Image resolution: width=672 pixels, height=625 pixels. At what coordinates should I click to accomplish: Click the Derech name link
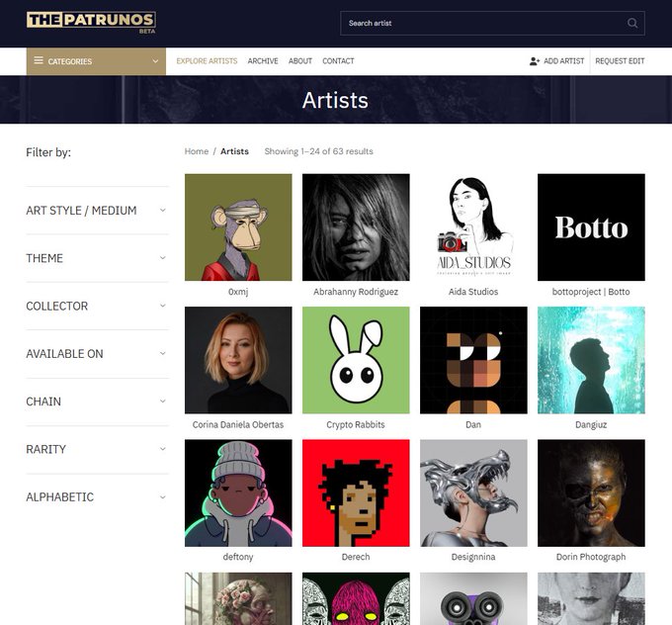(356, 557)
